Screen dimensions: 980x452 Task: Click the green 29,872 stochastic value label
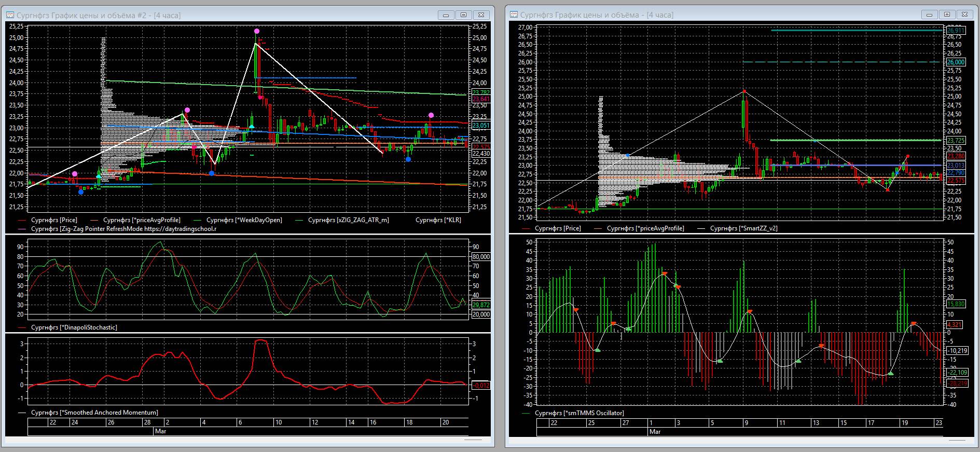click(x=480, y=305)
